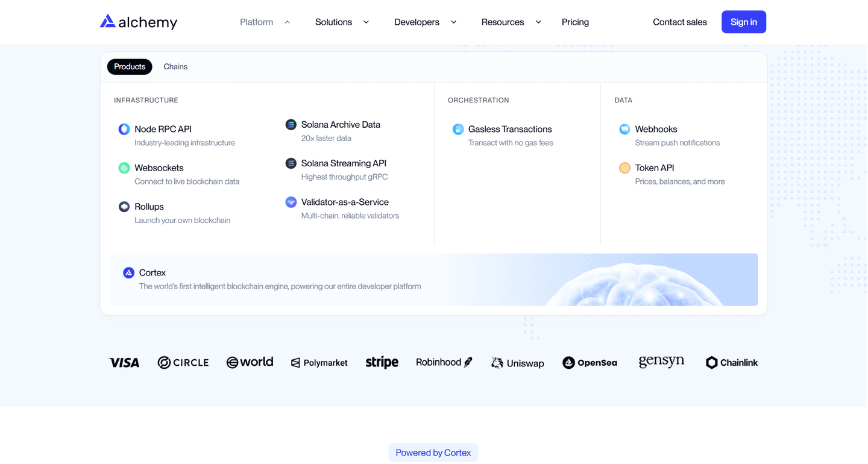This screenshot has width=868, height=464.
Task: Open the Solutions nav menu
Action: (x=333, y=22)
